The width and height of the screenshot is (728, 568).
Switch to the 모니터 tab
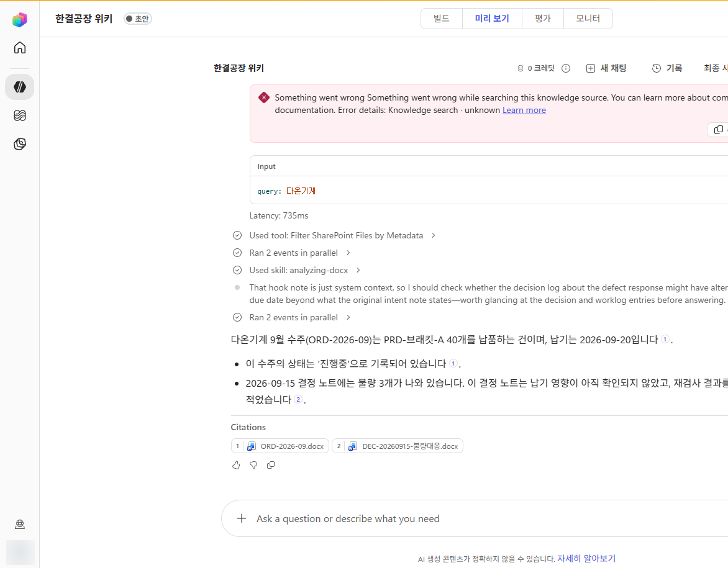(x=588, y=19)
